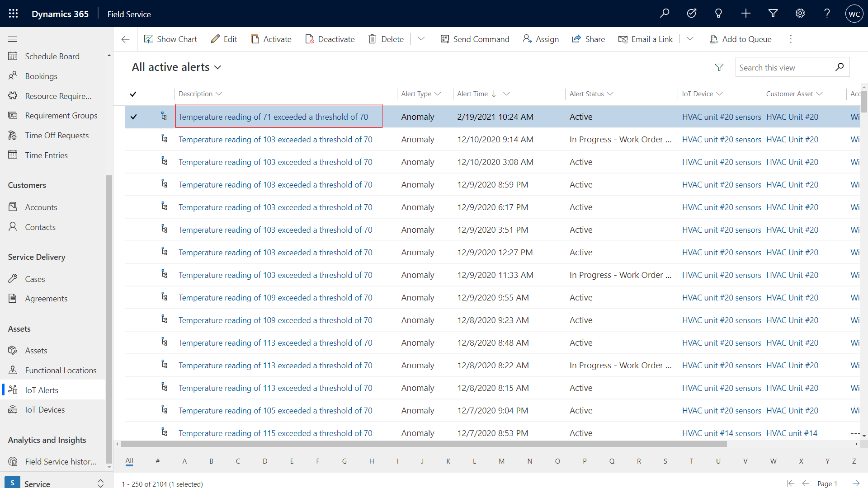Click Assets menu item in sidebar
The width and height of the screenshot is (868, 488).
coord(36,350)
